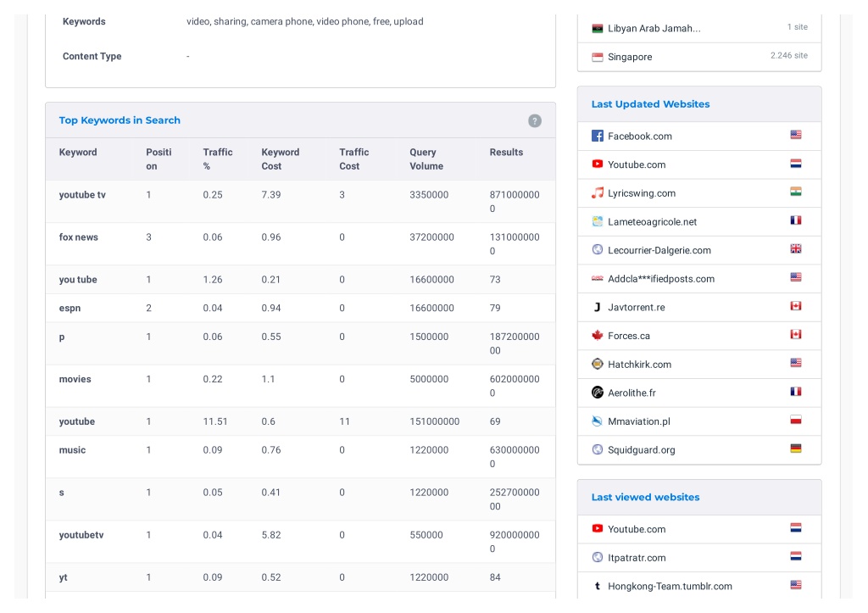Click the Lyricswing music note icon

coord(598,192)
